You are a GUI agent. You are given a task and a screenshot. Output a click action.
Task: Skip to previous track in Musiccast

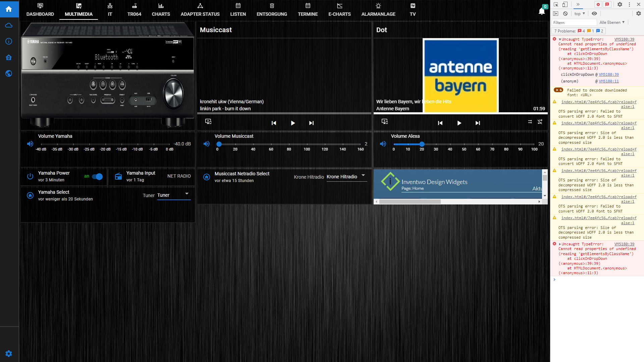click(274, 123)
